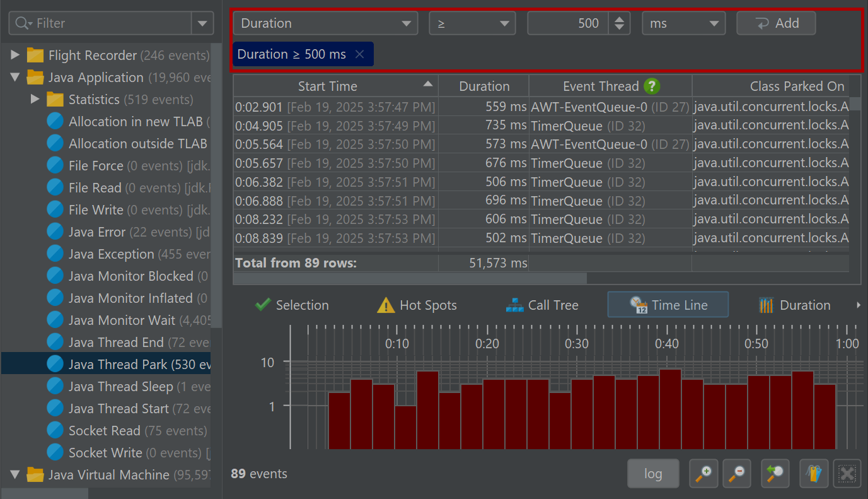
Task: Increase the 500 value with the stepper arrows
Action: point(620,19)
